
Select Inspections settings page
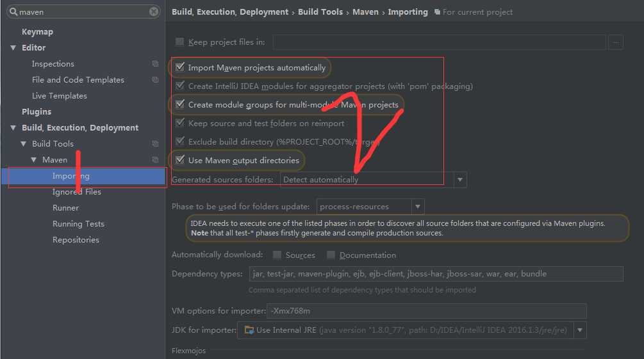tap(53, 63)
